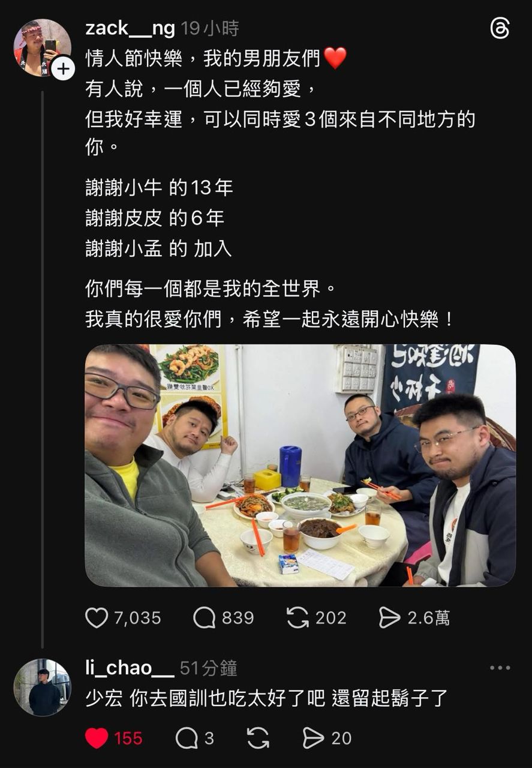Open the Threads logo icon

click(500, 28)
